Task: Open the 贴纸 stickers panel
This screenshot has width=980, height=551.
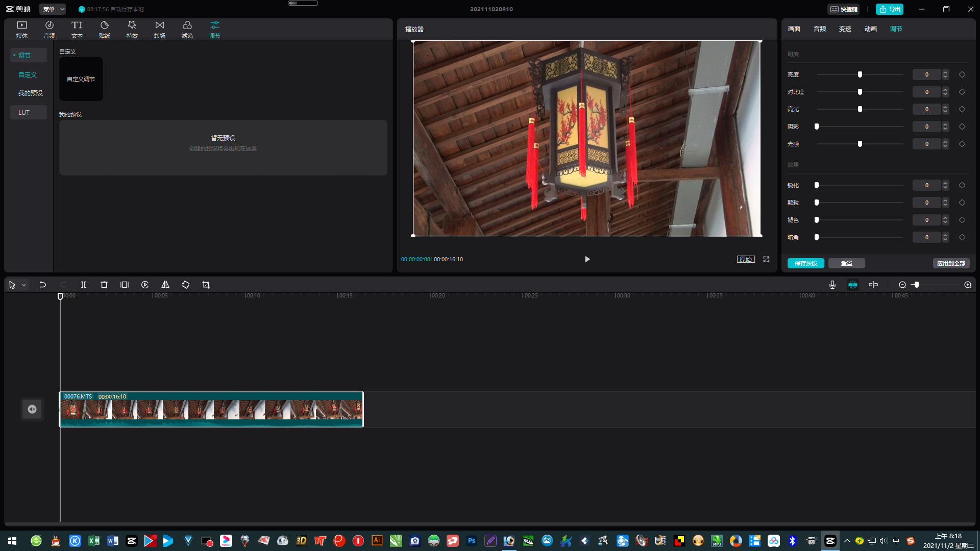Action: (105, 30)
